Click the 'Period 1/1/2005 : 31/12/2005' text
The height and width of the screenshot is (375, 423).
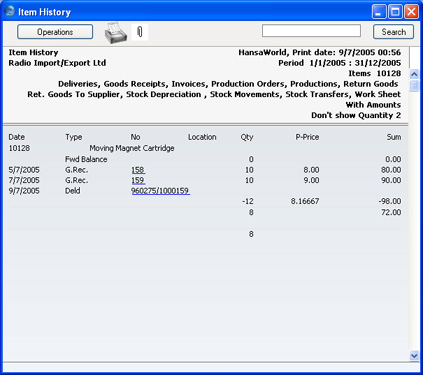click(x=340, y=63)
